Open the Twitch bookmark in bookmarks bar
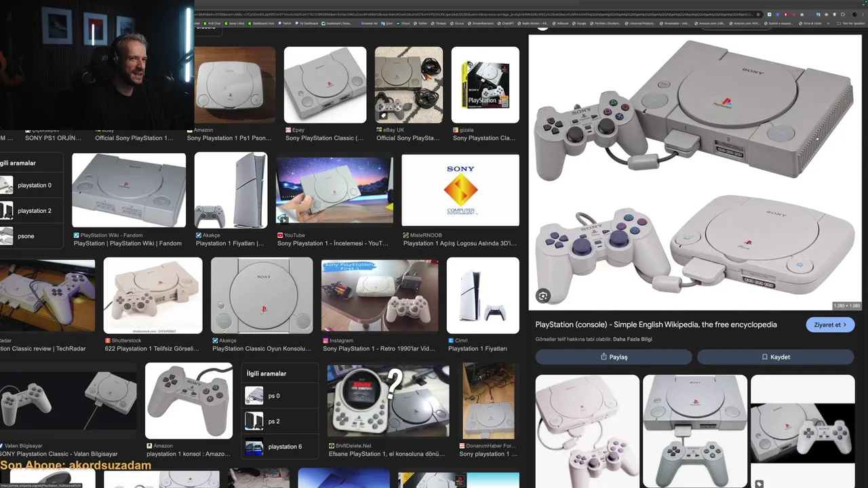 pyautogui.click(x=283, y=23)
